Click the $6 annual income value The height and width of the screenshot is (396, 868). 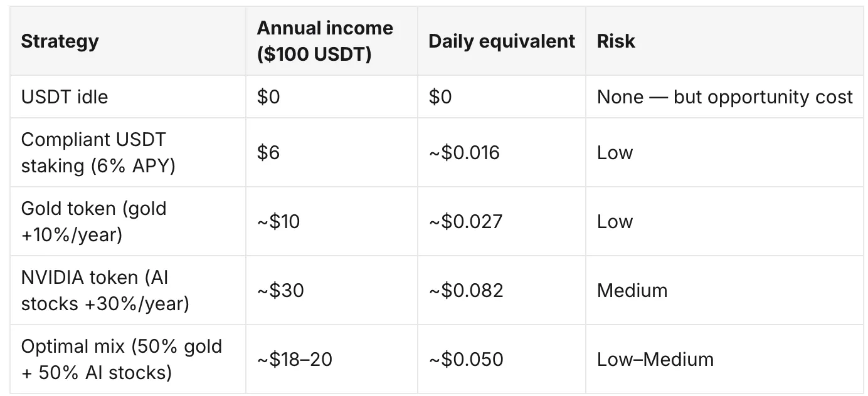point(268,153)
